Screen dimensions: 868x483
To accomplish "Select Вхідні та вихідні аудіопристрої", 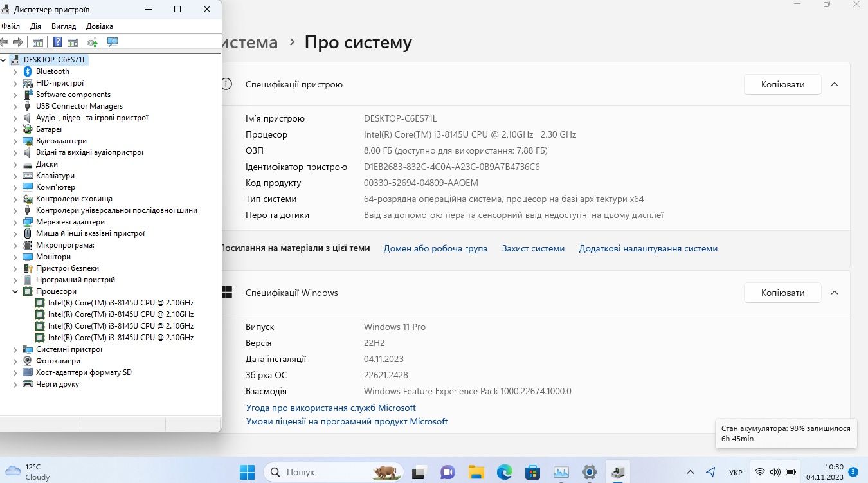I will 89,152.
